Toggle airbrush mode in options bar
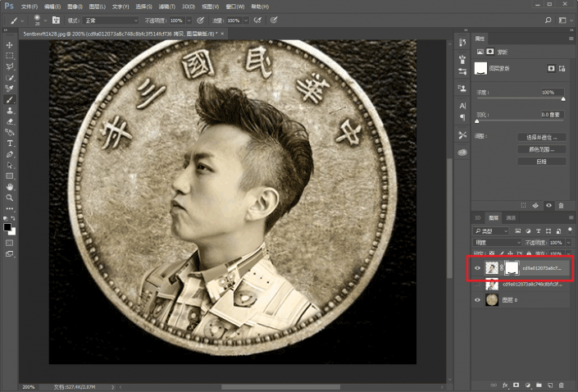Viewport: 578px width, 392px height. click(x=257, y=21)
